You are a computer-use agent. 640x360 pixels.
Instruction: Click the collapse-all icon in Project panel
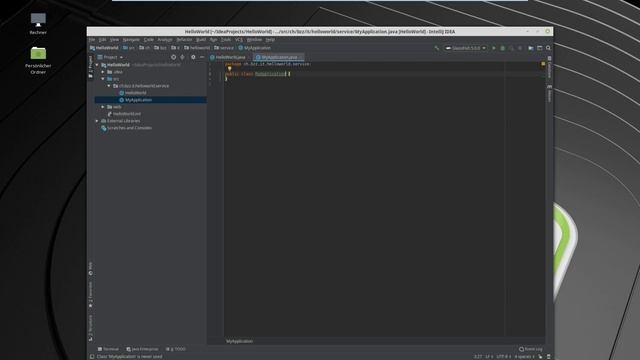[182, 57]
